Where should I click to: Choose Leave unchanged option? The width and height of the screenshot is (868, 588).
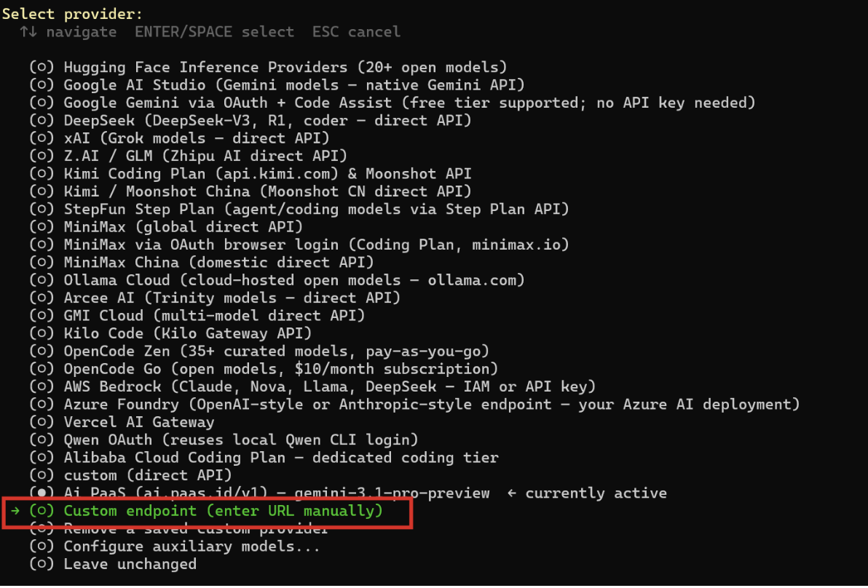[113, 564]
